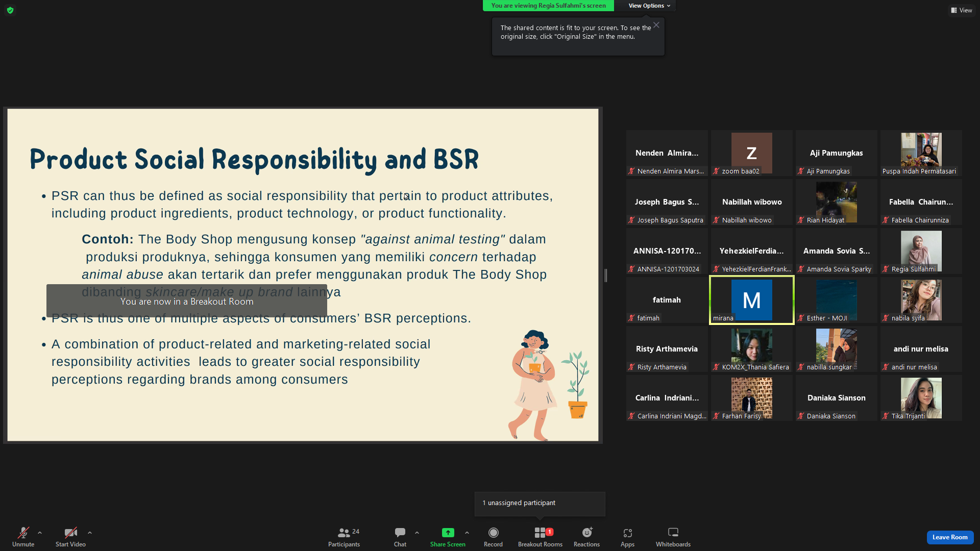The image size is (980, 551).
Task: Select Rian Hidayat video tile
Action: [837, 202]
